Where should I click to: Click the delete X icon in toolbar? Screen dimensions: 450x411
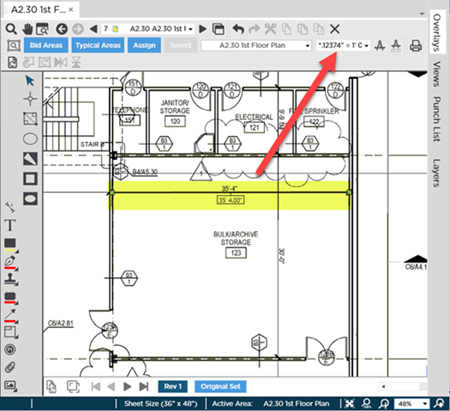(335, 29)
